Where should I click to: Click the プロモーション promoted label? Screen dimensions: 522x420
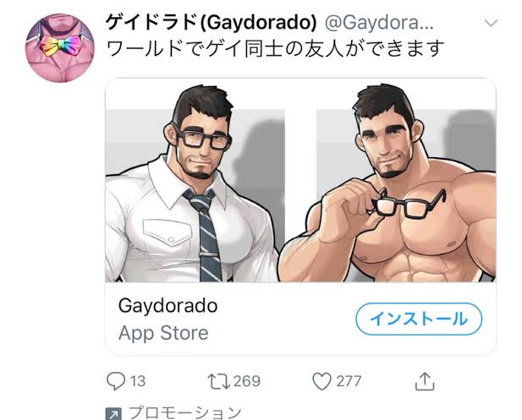point(185,413)
